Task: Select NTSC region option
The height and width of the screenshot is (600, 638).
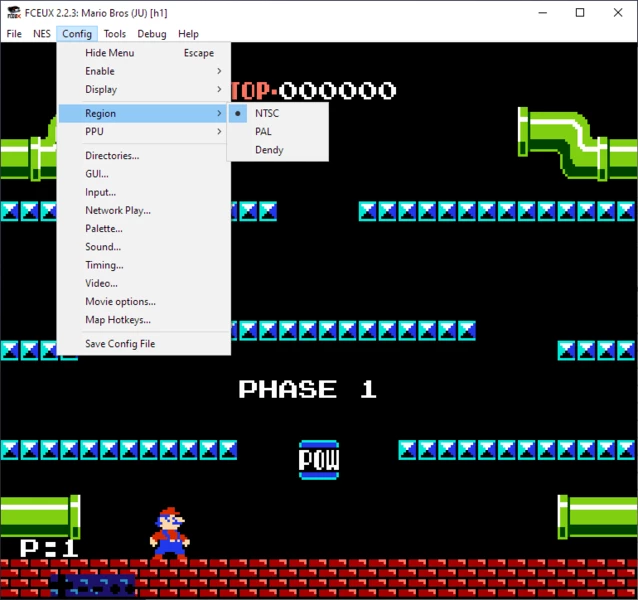Action: coord(278,113)
